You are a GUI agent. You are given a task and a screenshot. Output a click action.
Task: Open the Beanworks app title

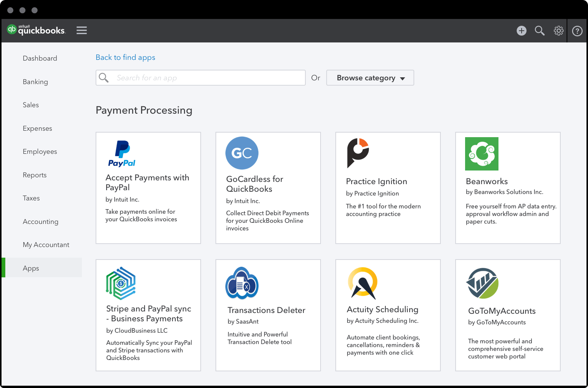[487, 181]
